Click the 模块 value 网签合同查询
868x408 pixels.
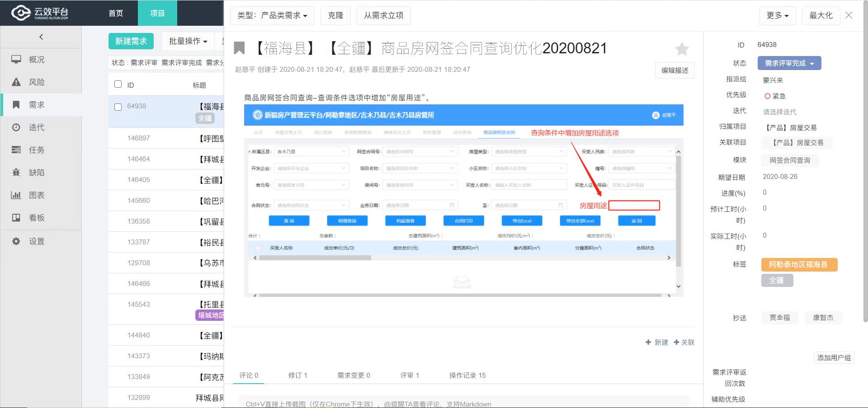790,160
